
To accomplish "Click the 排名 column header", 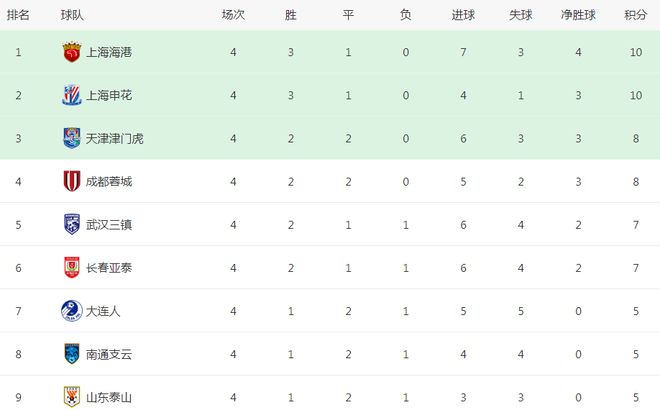I will tap(18, 15).
